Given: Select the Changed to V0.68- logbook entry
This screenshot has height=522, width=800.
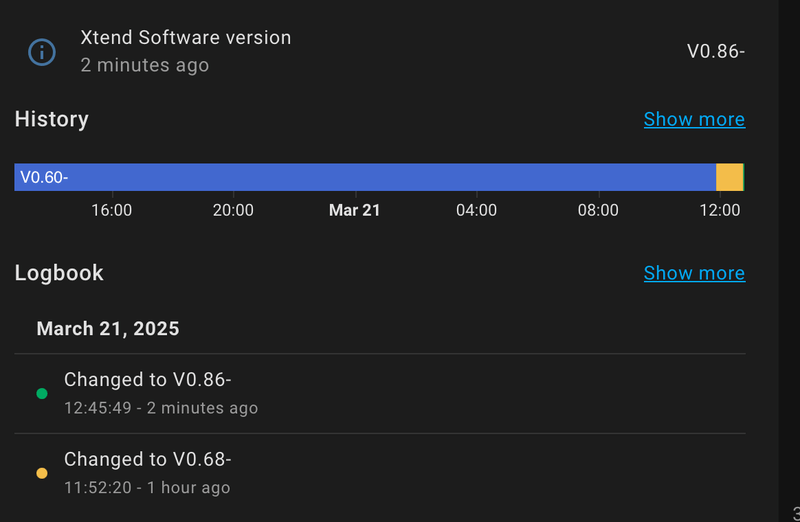Looking at the screenshot, I should click(148, 460).
